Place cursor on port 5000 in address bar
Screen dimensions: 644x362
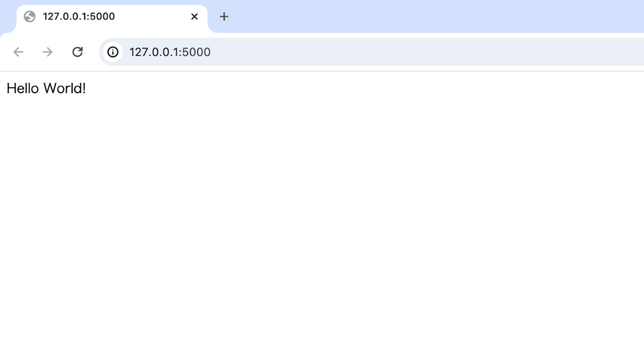tap(196, 52)
